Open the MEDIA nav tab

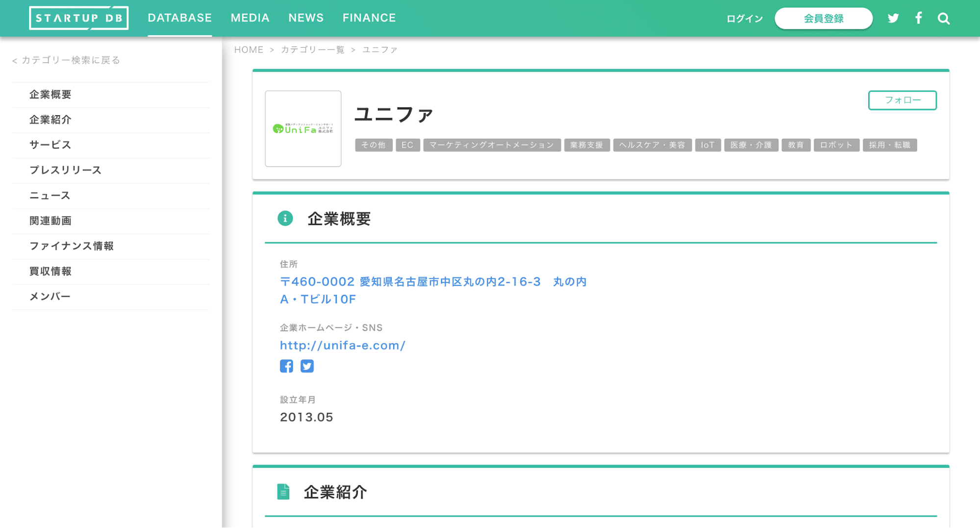click(x=250, y=18)
